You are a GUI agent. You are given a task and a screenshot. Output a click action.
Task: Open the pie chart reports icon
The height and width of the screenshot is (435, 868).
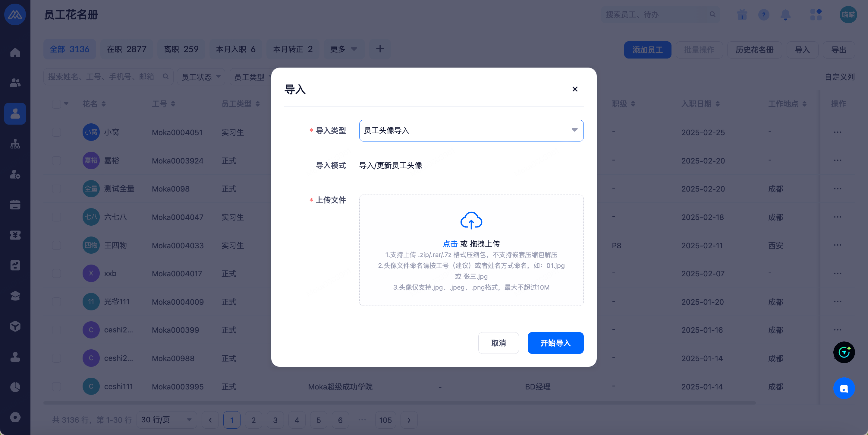point(15,387)
